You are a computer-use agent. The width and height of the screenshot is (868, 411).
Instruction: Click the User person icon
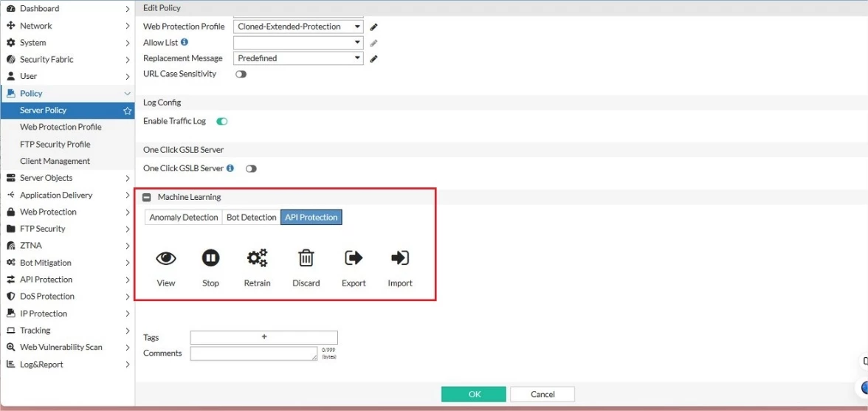(x=10, y=76)
